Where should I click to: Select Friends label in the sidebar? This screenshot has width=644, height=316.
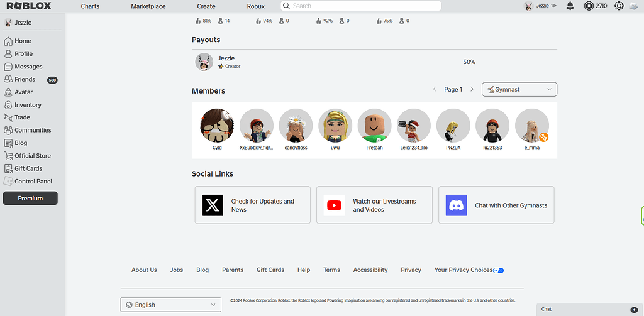click(x=25, y=79)
